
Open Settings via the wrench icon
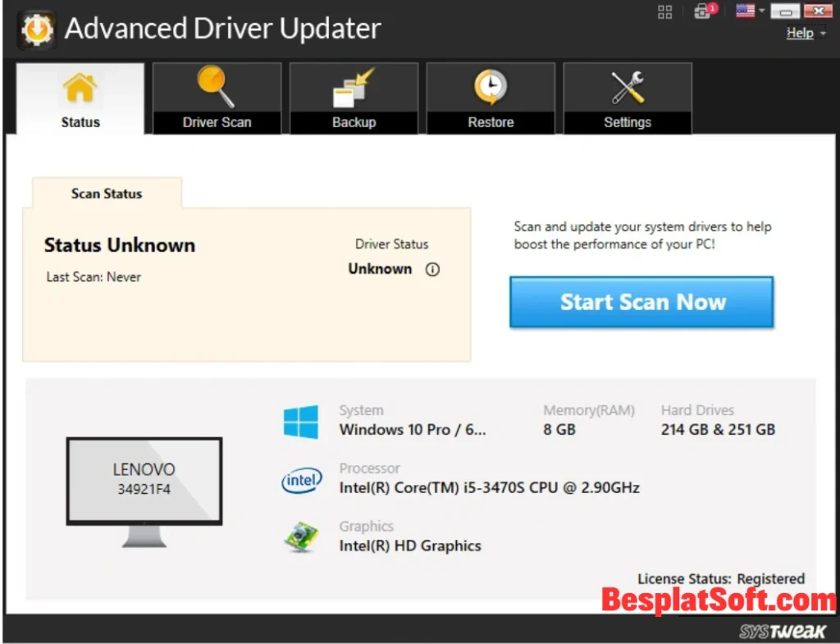(627, 86)
